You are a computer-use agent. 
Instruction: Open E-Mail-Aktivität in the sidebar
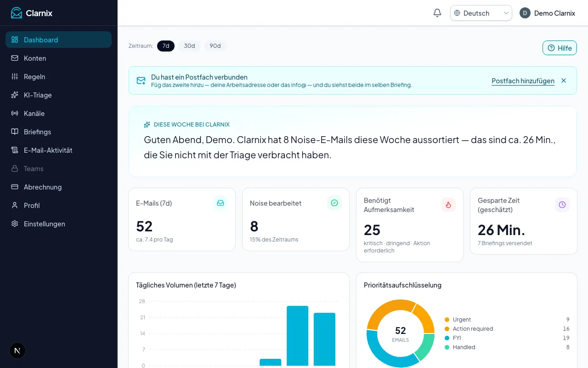pos(58,150)
